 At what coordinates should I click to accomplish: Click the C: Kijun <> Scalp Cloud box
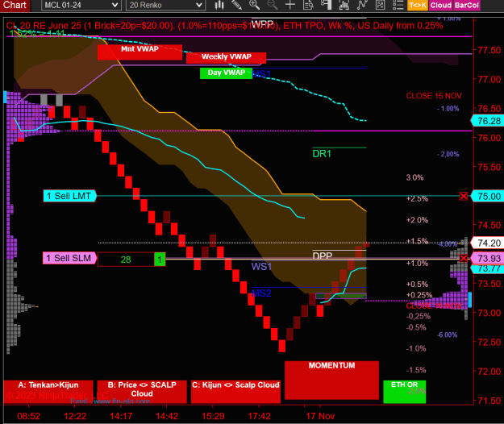(235, 392)
